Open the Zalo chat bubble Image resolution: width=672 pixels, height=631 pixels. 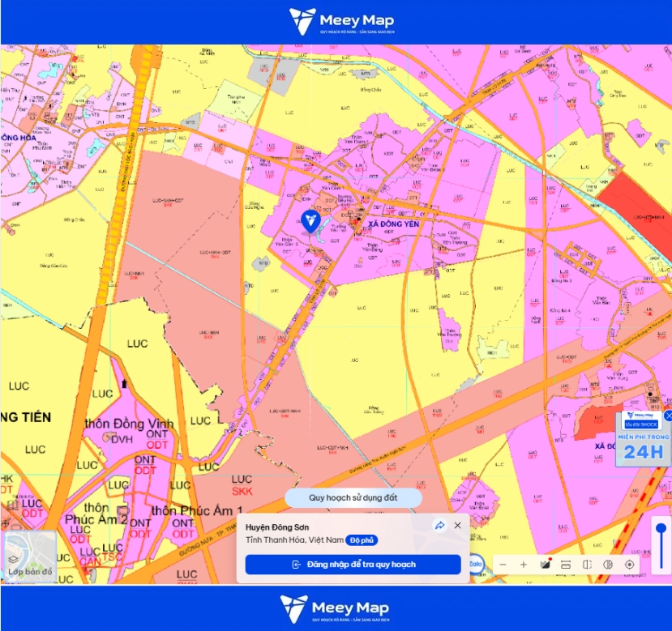(x=476, y=564)
